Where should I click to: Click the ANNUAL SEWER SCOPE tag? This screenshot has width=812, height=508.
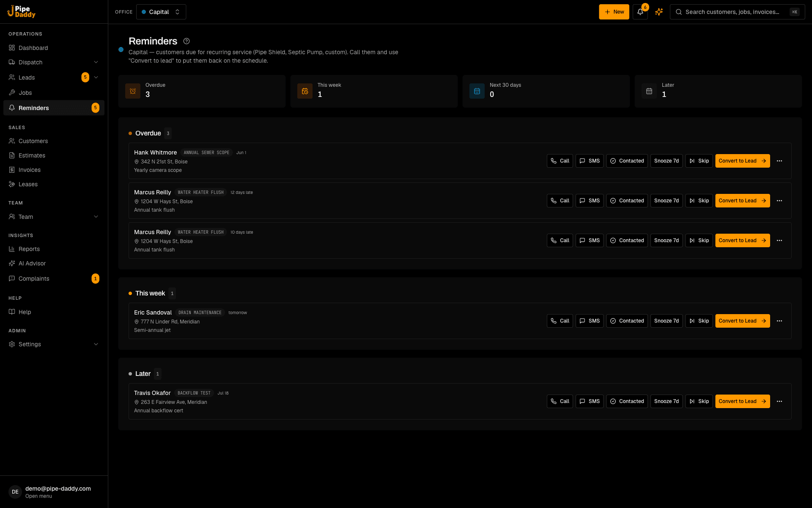(206, 153)
